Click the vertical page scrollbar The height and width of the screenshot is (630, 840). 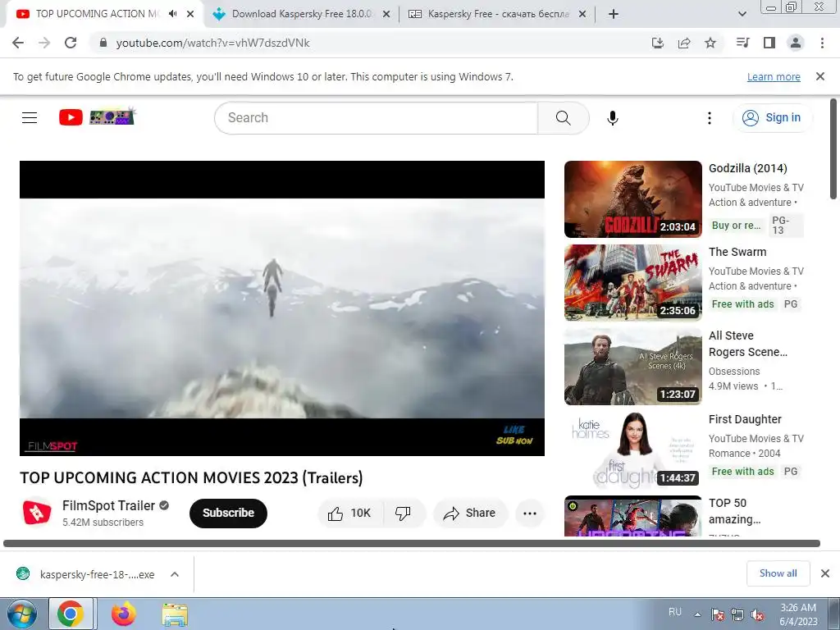point(833,149)
